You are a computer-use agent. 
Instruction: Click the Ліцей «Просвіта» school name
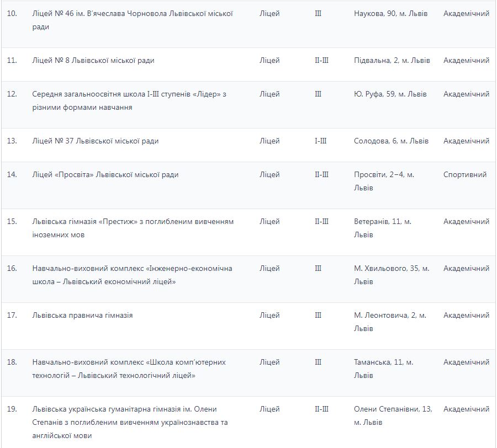(x=105, y=175)
